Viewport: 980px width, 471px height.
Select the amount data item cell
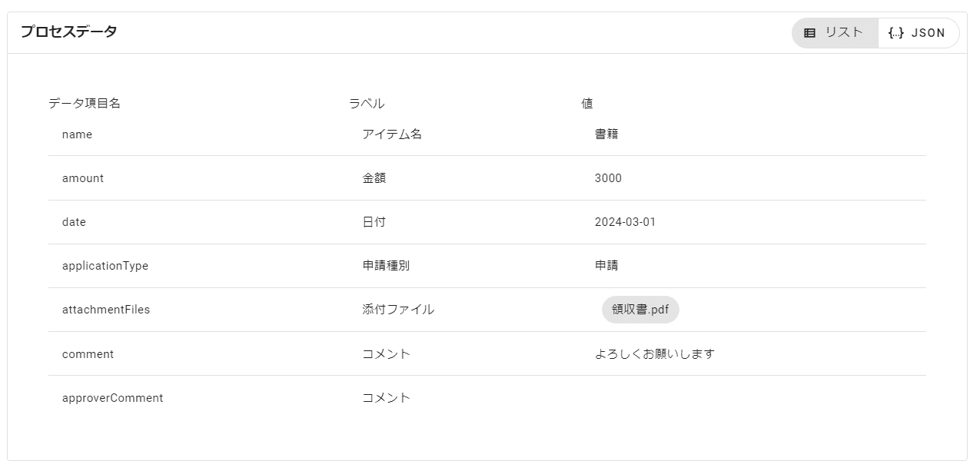click(x=83, y=178)
